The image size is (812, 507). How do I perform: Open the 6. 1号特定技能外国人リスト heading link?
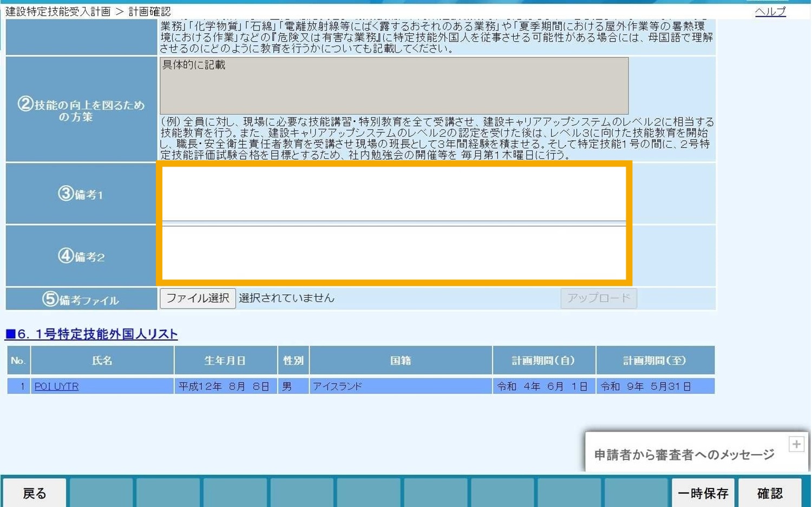(91, 334)
